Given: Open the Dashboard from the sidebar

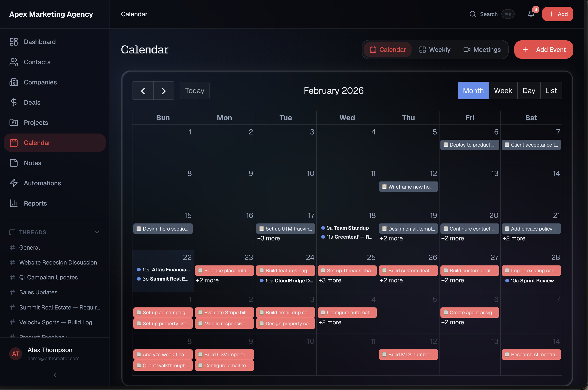Looking at the screenshot, I should point(39,42).
